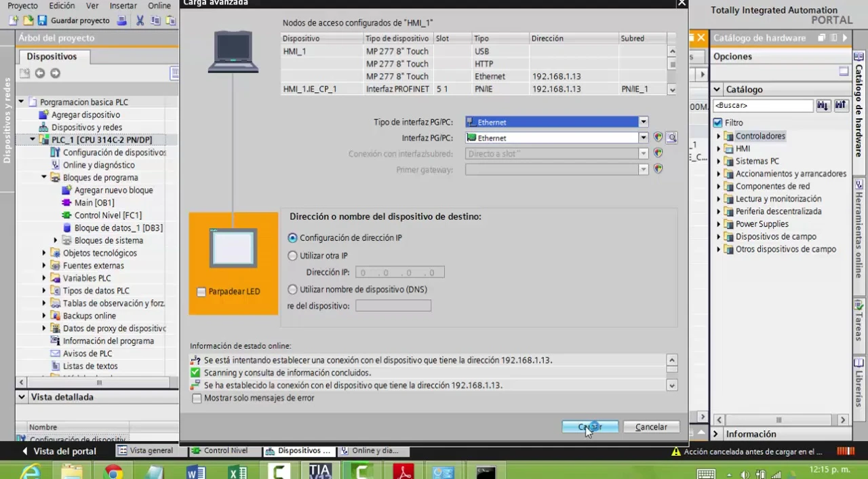Open Adobe Reader from the taskbar
Viewport: 868px width, 479px height.
point(403,472)
